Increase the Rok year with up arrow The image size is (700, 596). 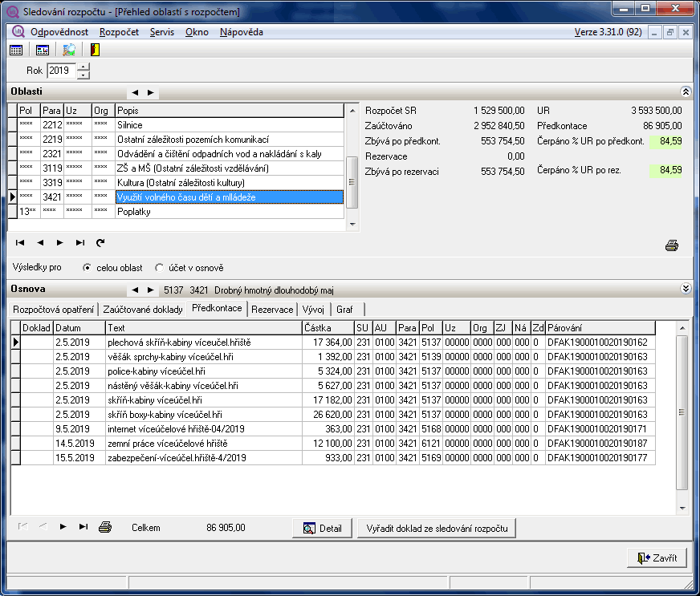(83, 67)
